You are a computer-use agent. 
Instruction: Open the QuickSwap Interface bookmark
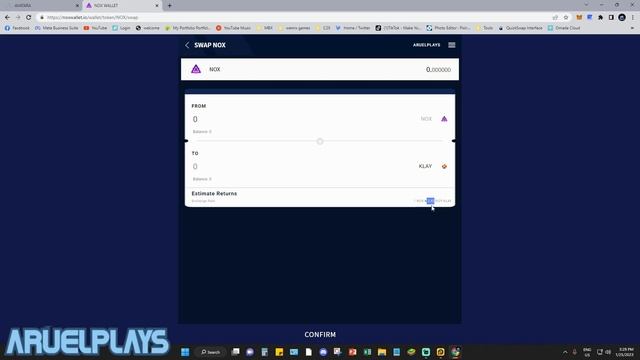click(x=520, y=28)
